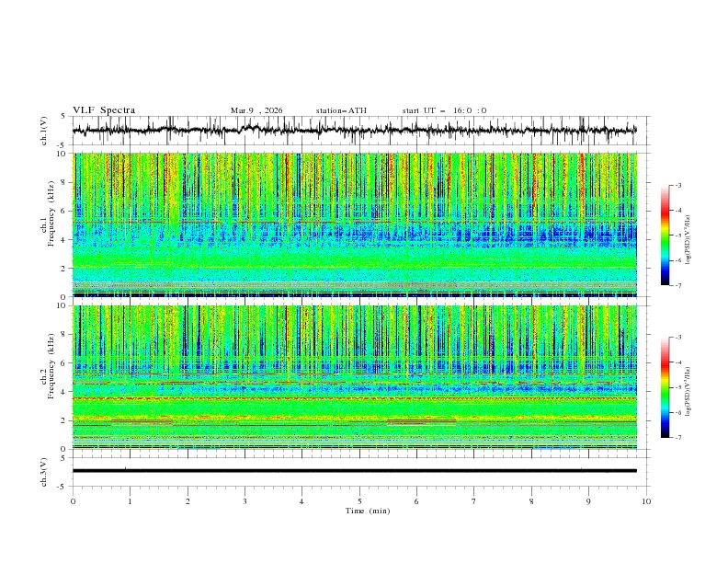Click the time axis tick label "3"

point(245,501)
